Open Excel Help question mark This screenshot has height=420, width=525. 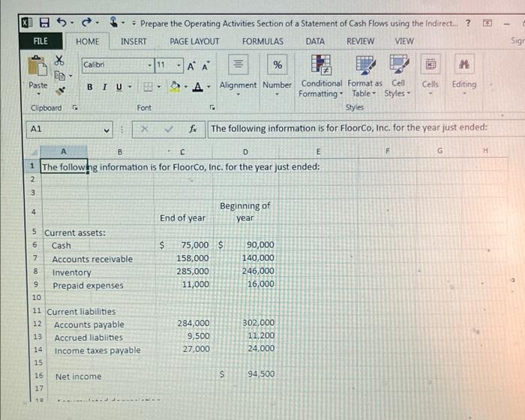pyautogui.click(x=468, y=23)
